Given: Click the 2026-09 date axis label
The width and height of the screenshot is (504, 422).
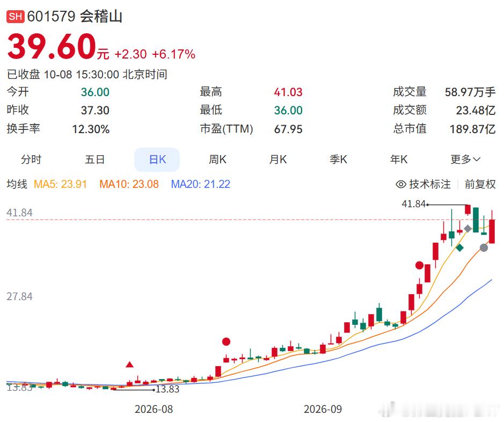Looking at the screenshot, I should [x=323, y=409].
